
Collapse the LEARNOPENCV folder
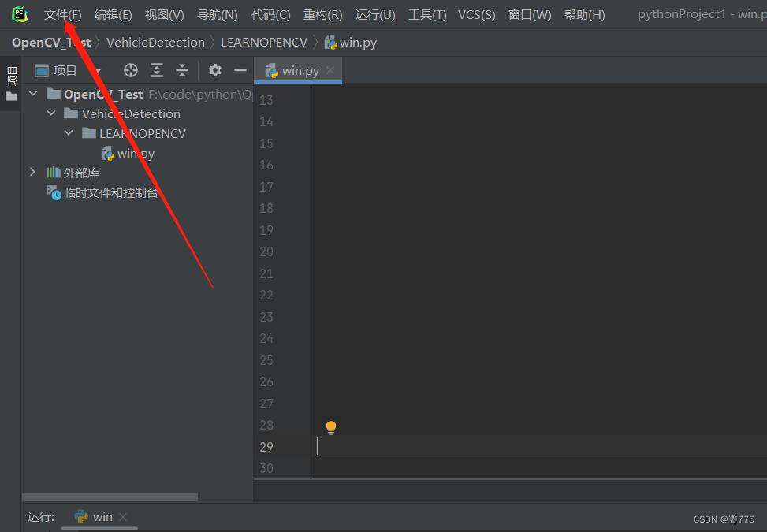(x=69, y=132)
